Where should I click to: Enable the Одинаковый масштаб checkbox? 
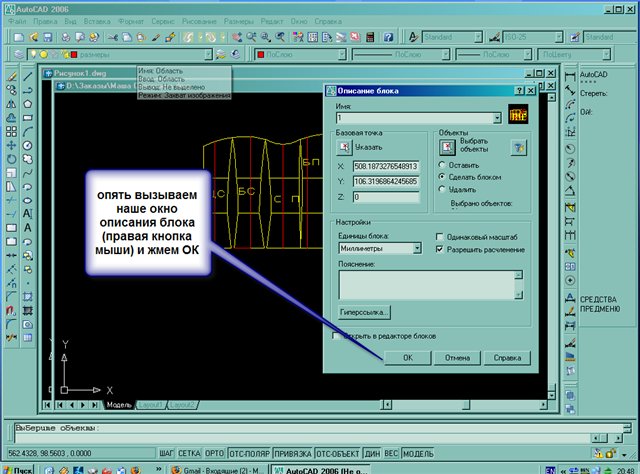(x=440, y=237)
